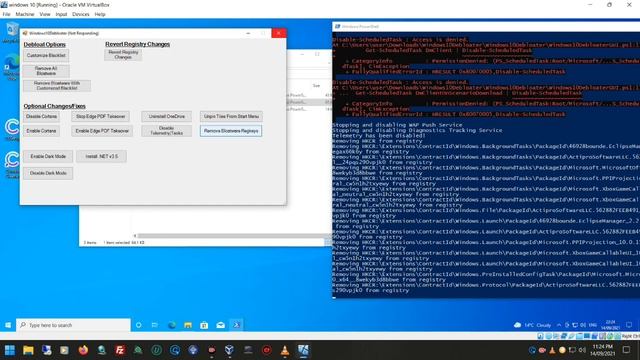This screenshot has width=640, height=360.
Task: Open File Explorer on the host taskbar
Action: [28, 350]
